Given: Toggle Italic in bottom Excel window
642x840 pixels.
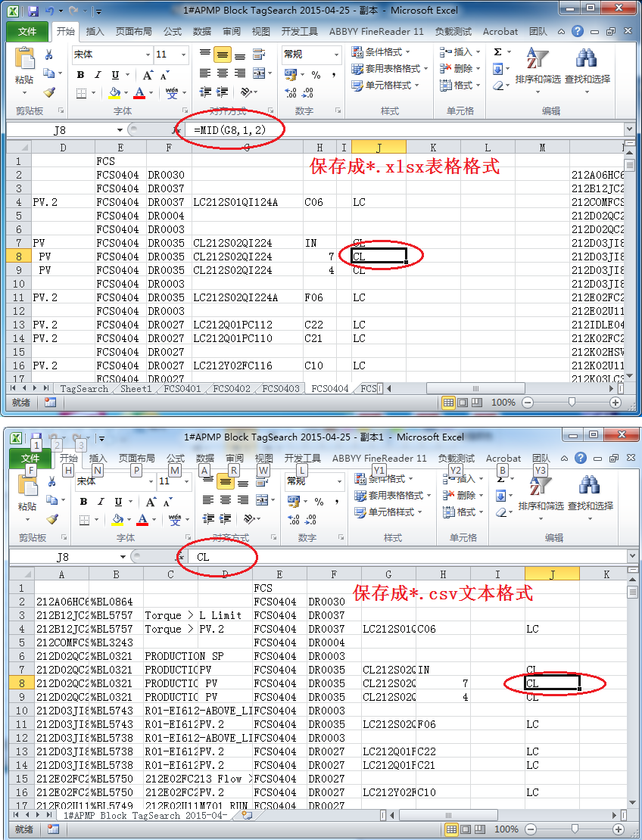Looking at the screenshot, I should click(x=101, y=502).
